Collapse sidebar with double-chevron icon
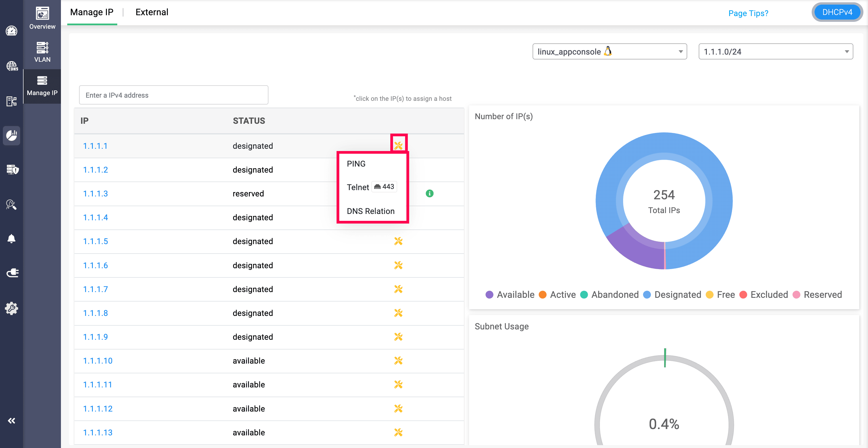Image resolution: width=868 pixels, height=448 pixels. 11,421
